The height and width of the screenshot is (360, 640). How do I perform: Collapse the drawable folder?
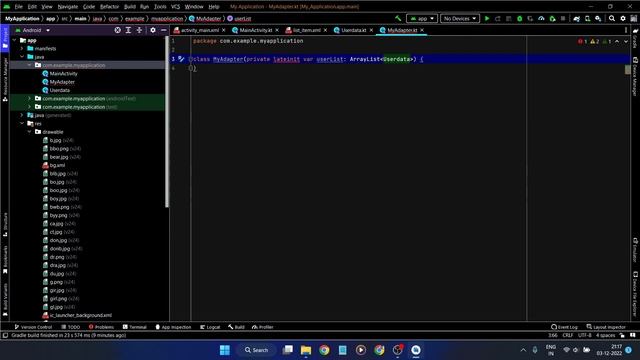[x=29, y=132]
